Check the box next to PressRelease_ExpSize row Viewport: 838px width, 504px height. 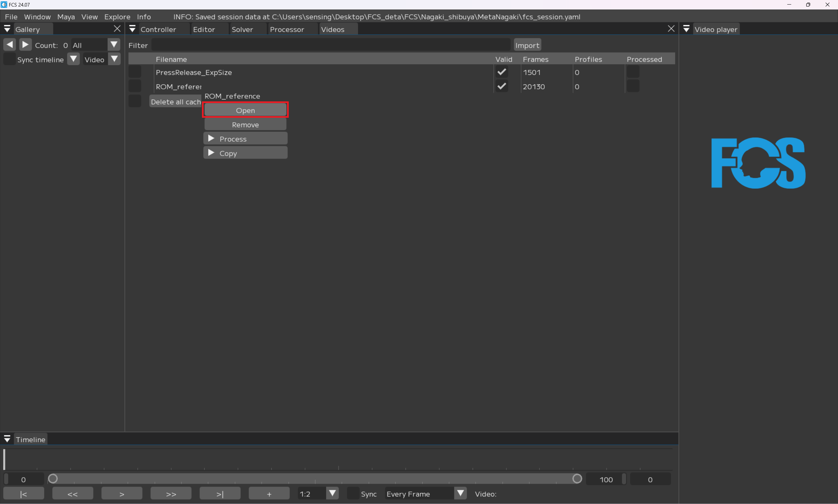(135, 72)
